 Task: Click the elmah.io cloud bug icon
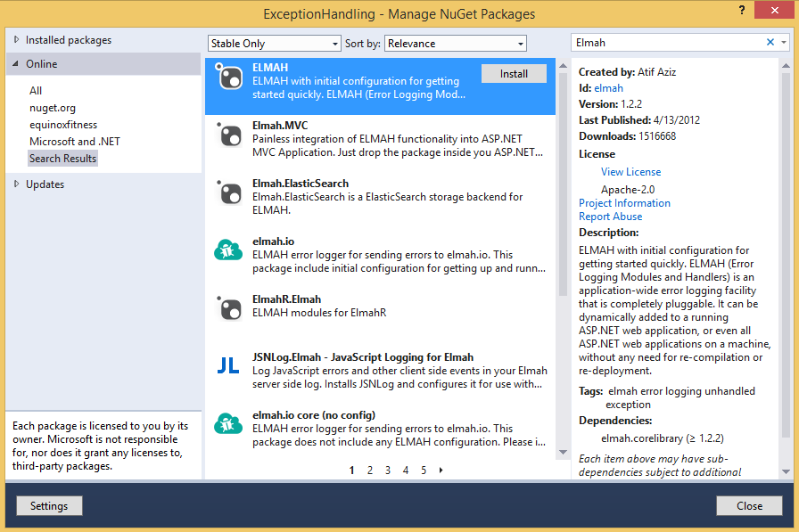(x=228, y=250)
